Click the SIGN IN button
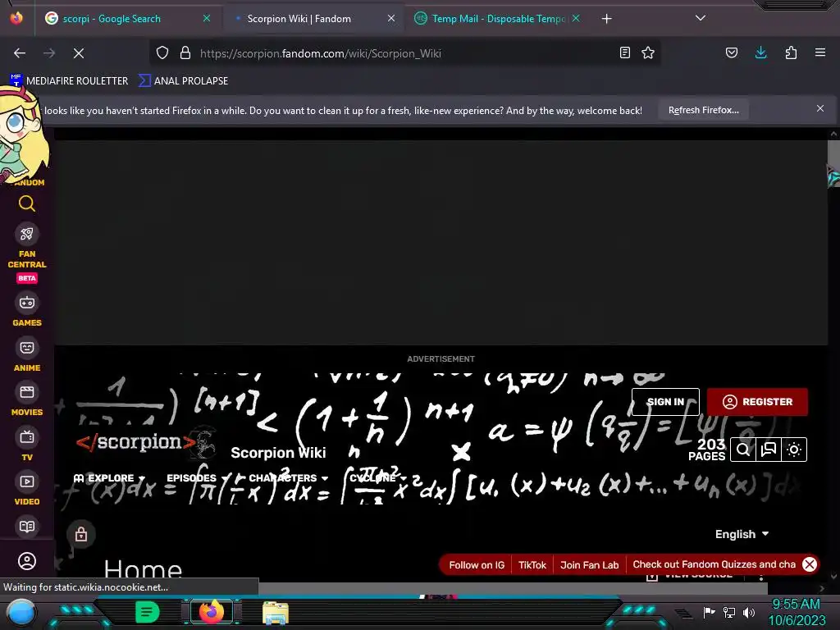Screen dimensions: 840x630 tap(665, 402)
